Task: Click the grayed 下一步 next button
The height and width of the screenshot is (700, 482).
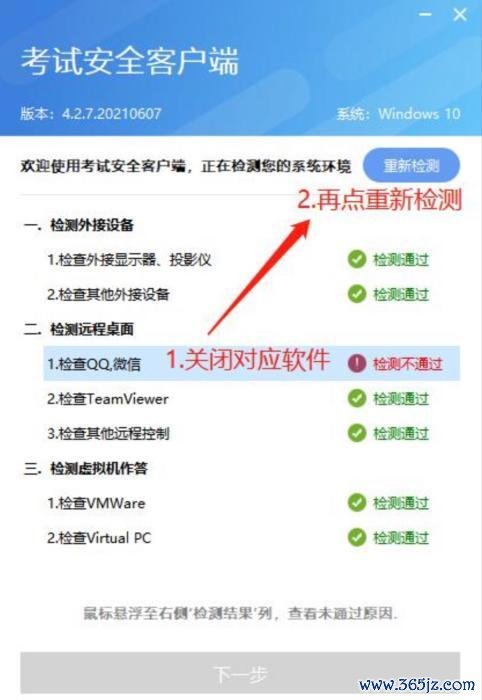Action: (x=240, y=673)
